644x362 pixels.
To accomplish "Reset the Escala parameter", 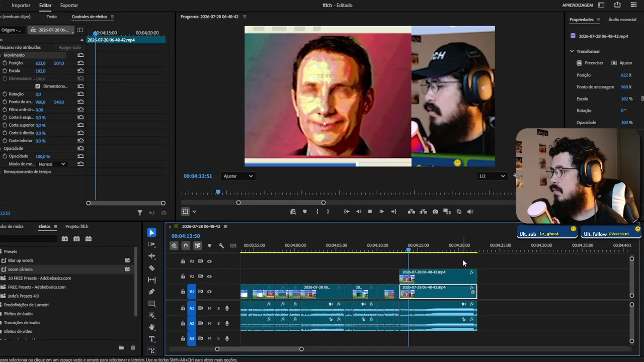I will 80,71.
